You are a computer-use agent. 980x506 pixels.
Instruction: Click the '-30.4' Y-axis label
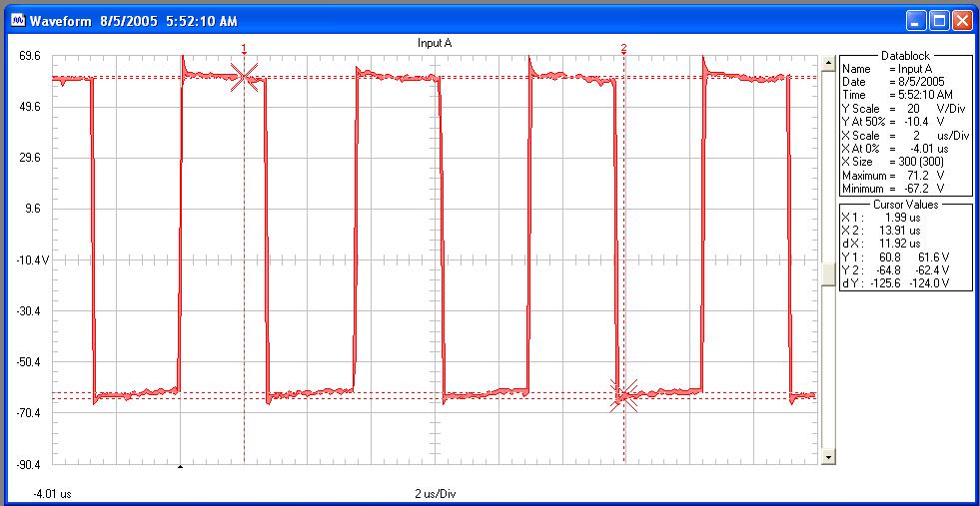pos(29,311)
